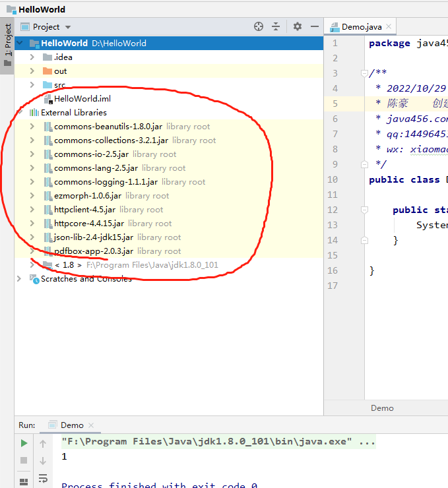Select the orange out folder icon
This screenshot has height=488, width=448.
click(x=48, y=71)
